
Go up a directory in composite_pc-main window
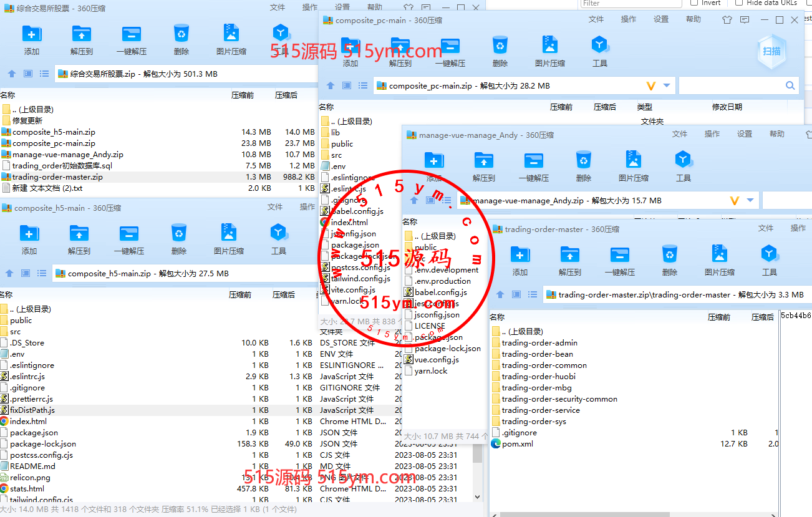(331, 86)
